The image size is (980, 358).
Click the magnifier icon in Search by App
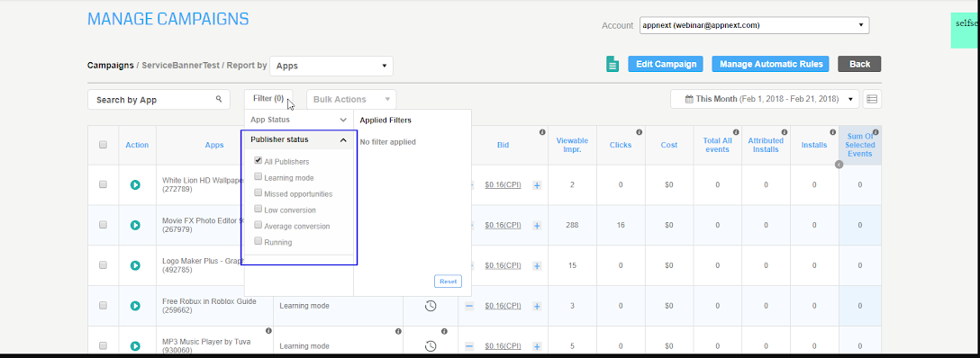coord(219,99)
